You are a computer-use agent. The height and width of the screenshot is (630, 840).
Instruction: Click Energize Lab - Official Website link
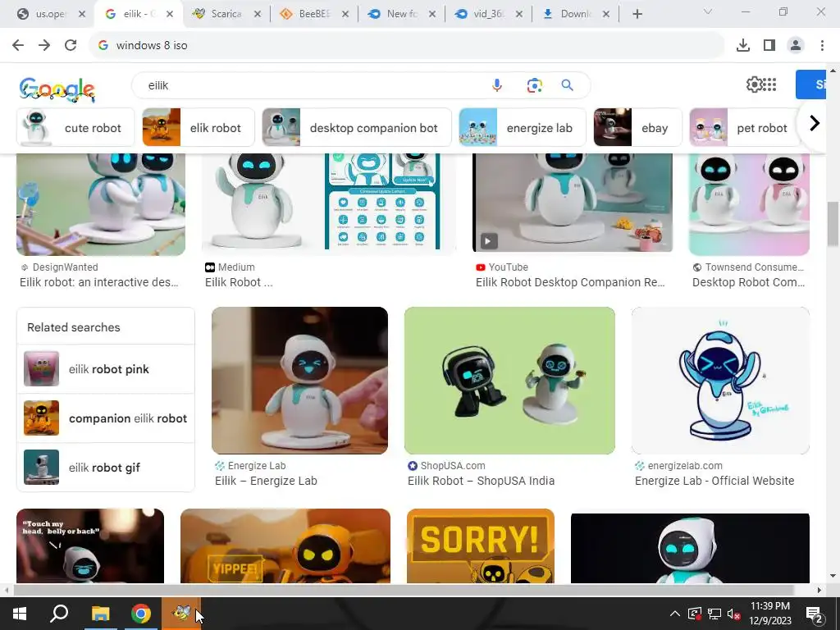pyautogui.click(x=714, y=481)
